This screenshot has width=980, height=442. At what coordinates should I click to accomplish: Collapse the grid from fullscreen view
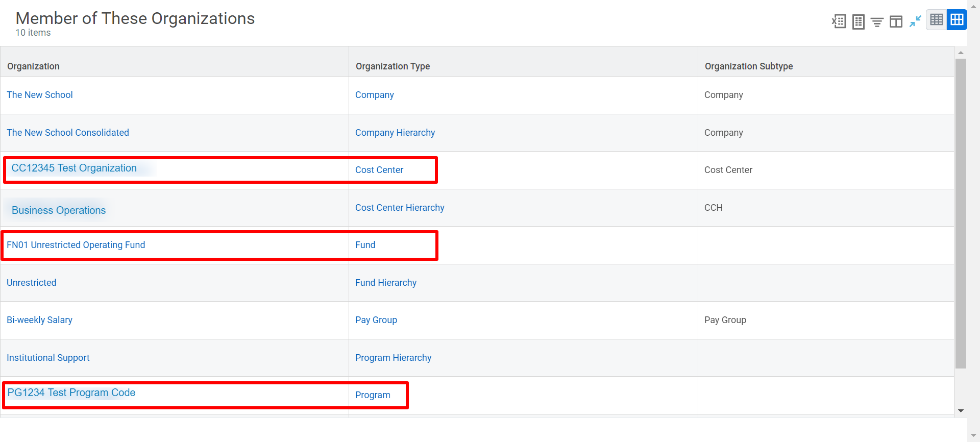click(915, 21)
